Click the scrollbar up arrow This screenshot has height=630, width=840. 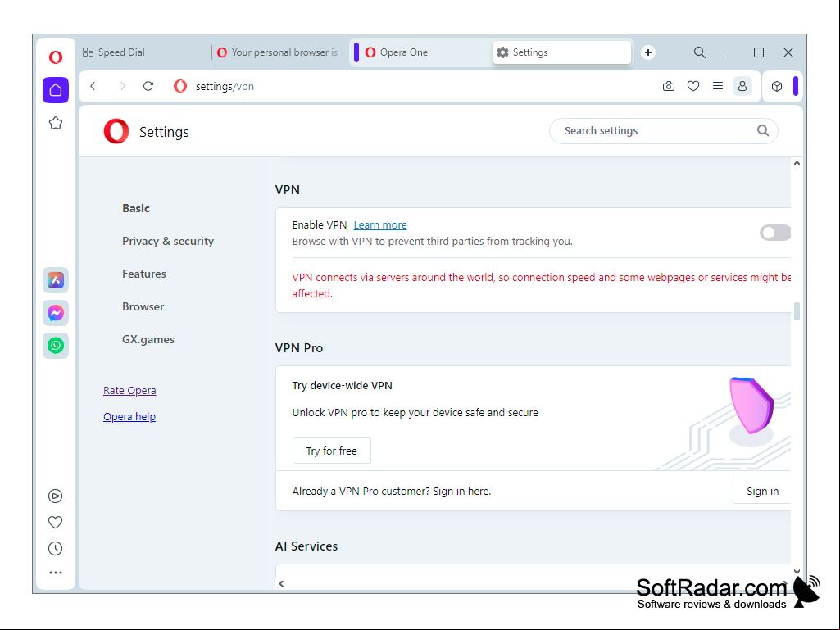coord(797,163)
